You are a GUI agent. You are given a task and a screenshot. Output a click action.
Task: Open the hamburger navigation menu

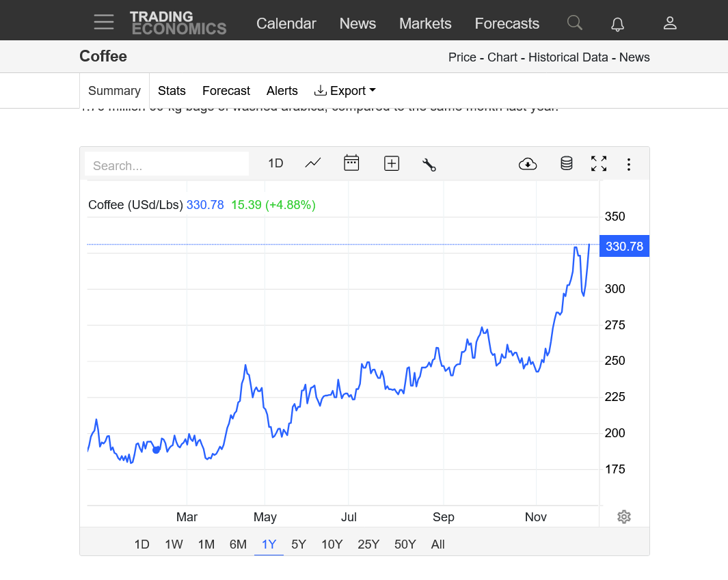[x=104, y=23]
